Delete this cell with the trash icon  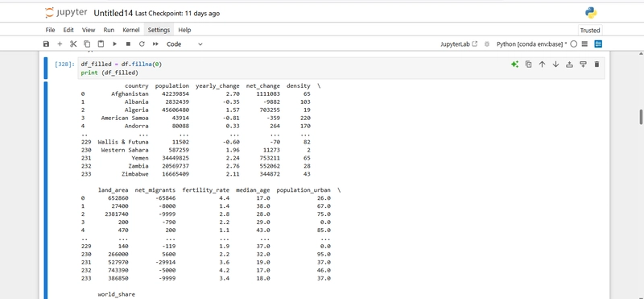pyautogui.click(x=597, y=64)
